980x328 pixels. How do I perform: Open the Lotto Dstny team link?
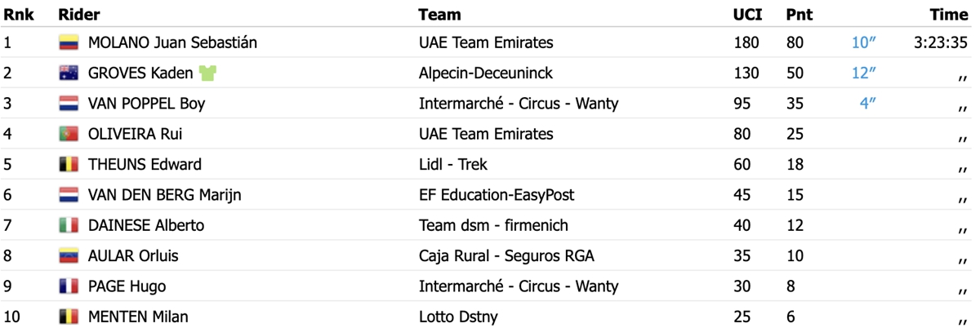[x=458, y=317]
